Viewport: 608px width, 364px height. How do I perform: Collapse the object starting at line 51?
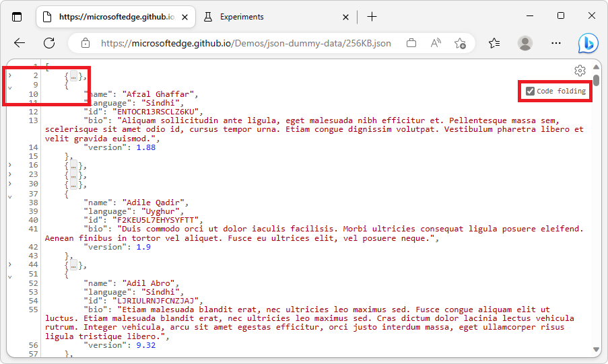[10, 277]
